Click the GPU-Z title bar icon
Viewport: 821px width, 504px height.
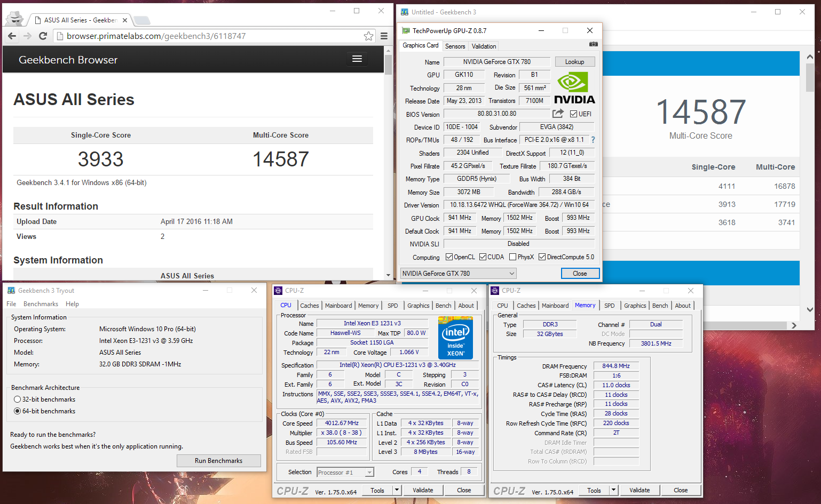click(406, 31)
